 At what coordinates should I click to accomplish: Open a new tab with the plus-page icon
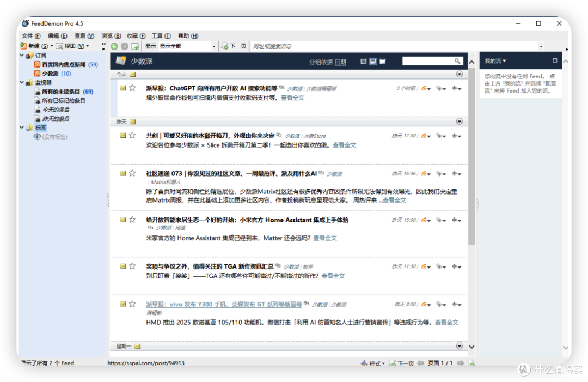point(135,46)
